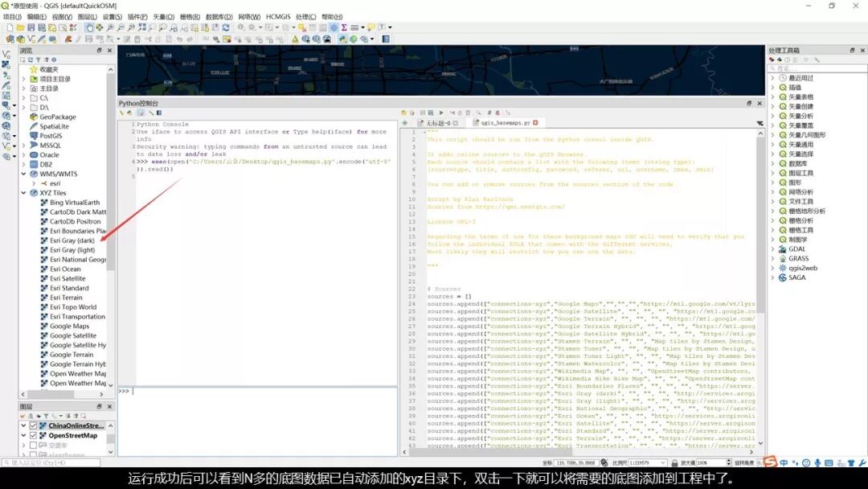
Task: Click the locator search bar bottom-left
Action: 51,462
